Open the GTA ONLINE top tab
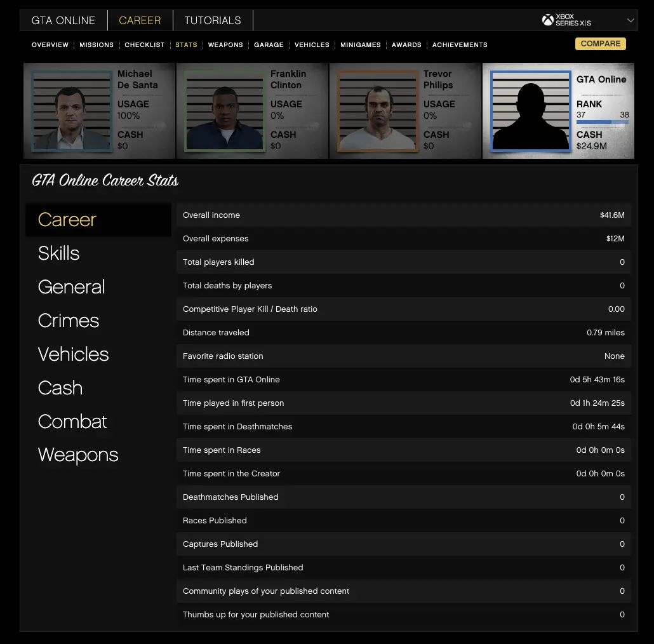654x644 pixels. pos(63,20)
